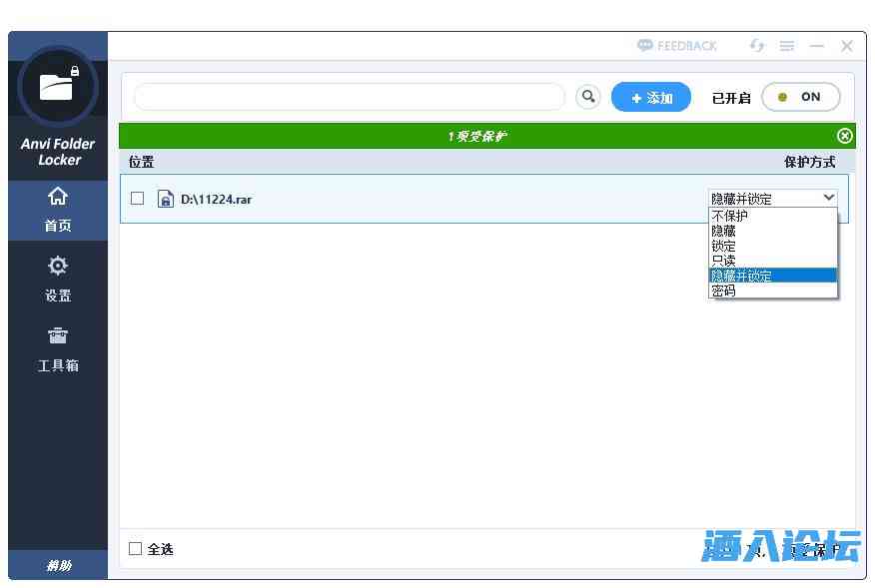Click the FEEDBACK link

click(x=676, y=45)
